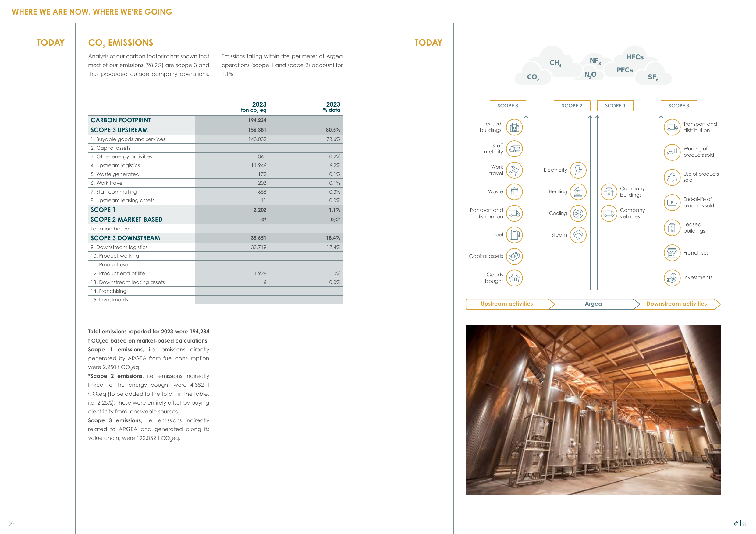Select the Goods bought basket icon
This screenshot has height=534, width=756.
(x=514, y=278)
